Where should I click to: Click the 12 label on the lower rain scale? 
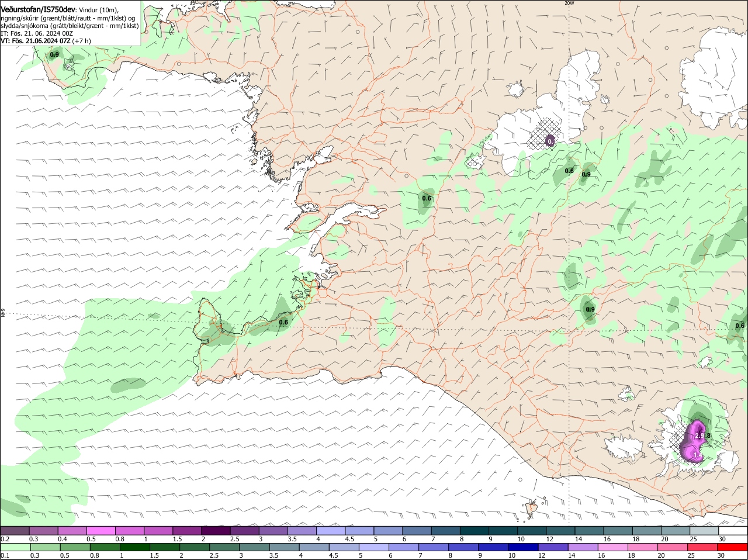pyautogui.click(x=541, y=555)
